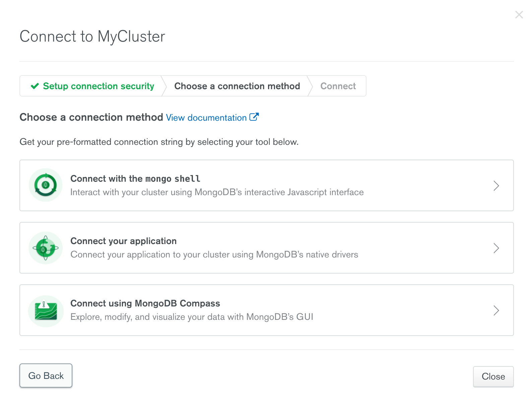The width and height of the screenshot is (532, 403).
Task: Close the dialog with the X icon
Action: (x=519, y=15)
